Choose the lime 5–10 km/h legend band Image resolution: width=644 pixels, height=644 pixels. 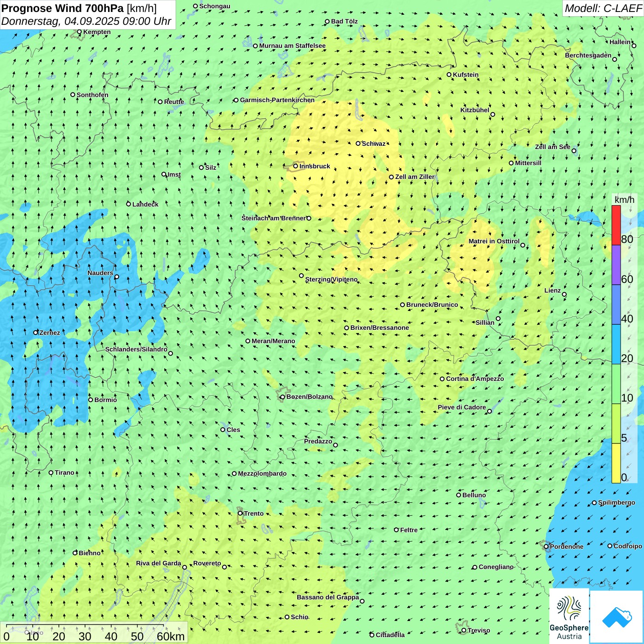click(x=616, y=424)
